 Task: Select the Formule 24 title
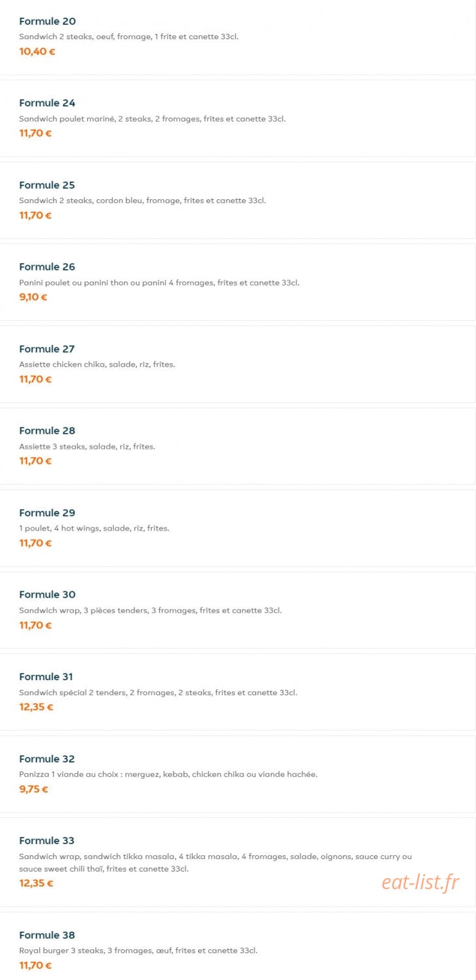click(47, 103)
